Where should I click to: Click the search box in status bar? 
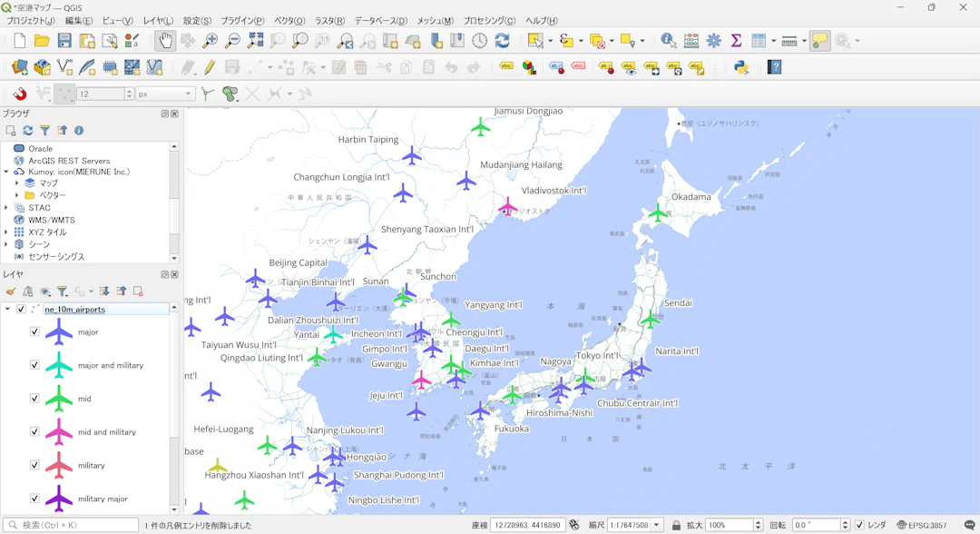[x=73, y=525]
